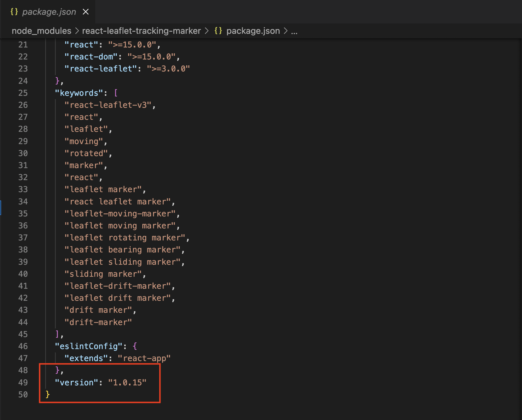Click the "react-app" extends value
The height and width of the screenshot is (420, 522).
click(x=144, y=358)
